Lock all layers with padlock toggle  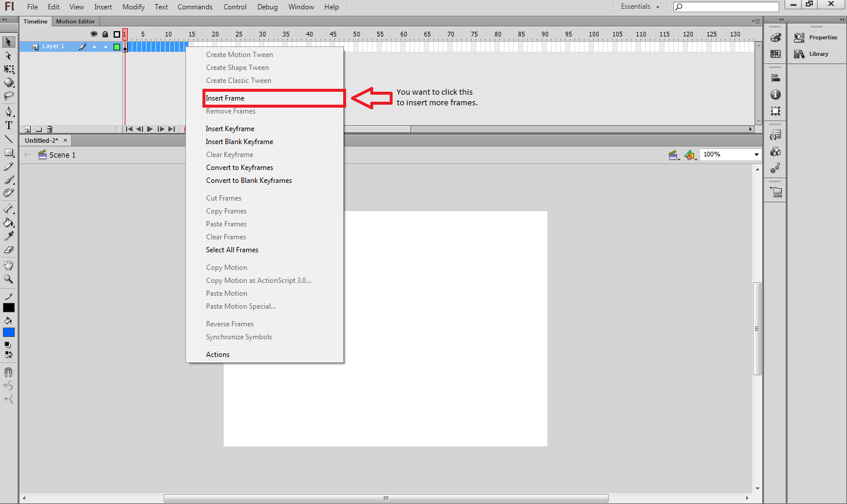coord(105,34)
